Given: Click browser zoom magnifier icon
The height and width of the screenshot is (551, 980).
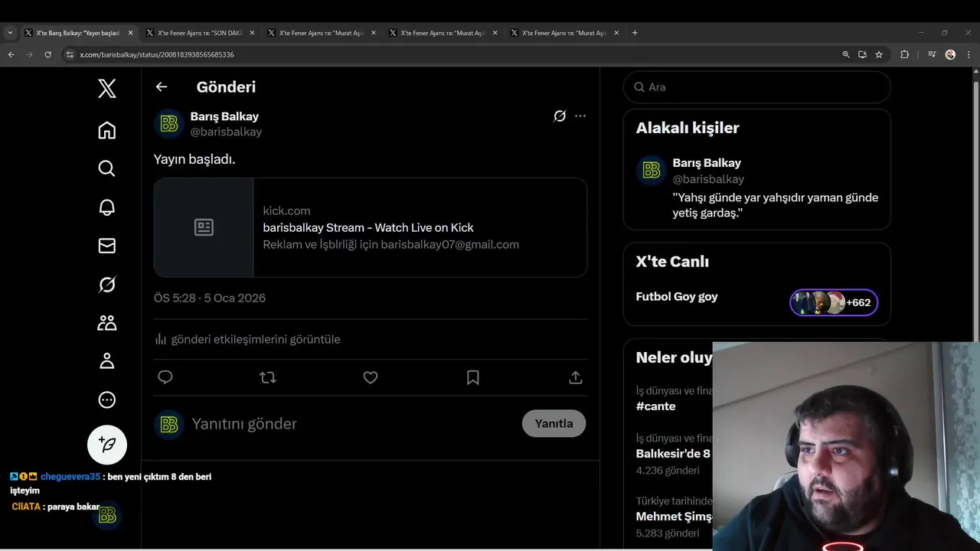Looking at the screenshot, I should [x=846, y=54].
